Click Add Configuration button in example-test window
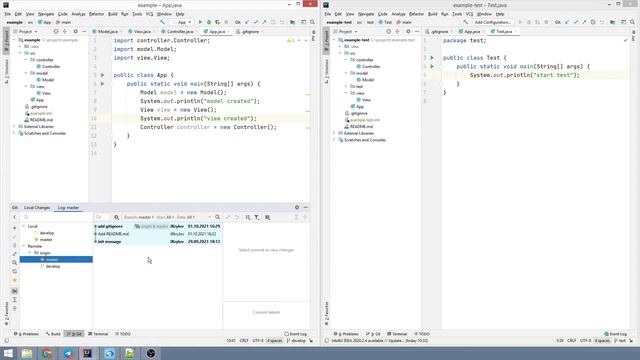Screen dimensions: 640x360 pyautogui.click(x=493, y=22)
